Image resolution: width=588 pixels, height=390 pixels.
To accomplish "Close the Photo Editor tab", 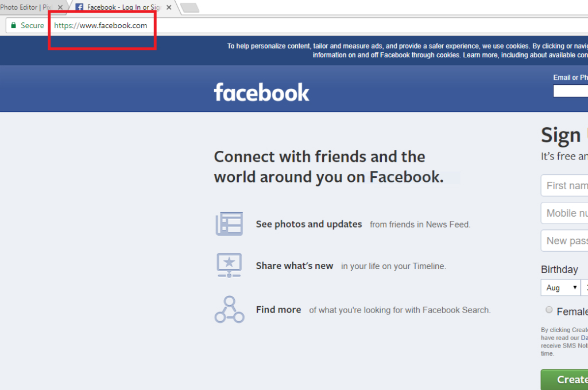I will 60,7.
